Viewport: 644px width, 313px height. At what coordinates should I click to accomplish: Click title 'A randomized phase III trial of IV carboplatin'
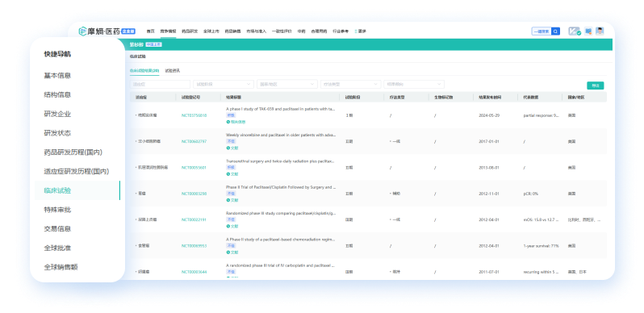pyautogui.click(x=281, y=265)
